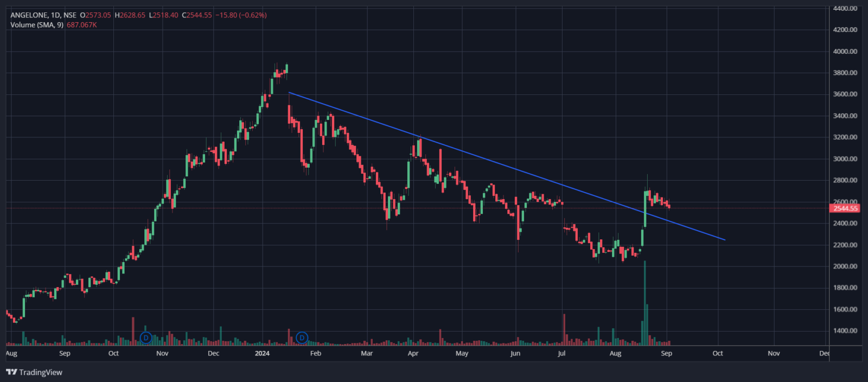Image resolution: width=868 pixels, height=382 pixels.
Task: Click the 1400.00 price scale label
Action: pyautogui.click(x=845, y=330)
